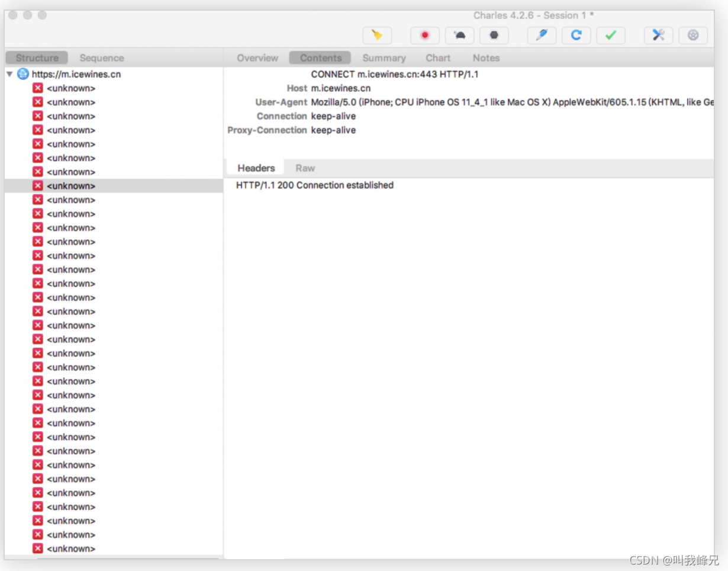Select the Raw response sub-tab
Viewport: 728px width, 571px height.
[x=305, y=168]
